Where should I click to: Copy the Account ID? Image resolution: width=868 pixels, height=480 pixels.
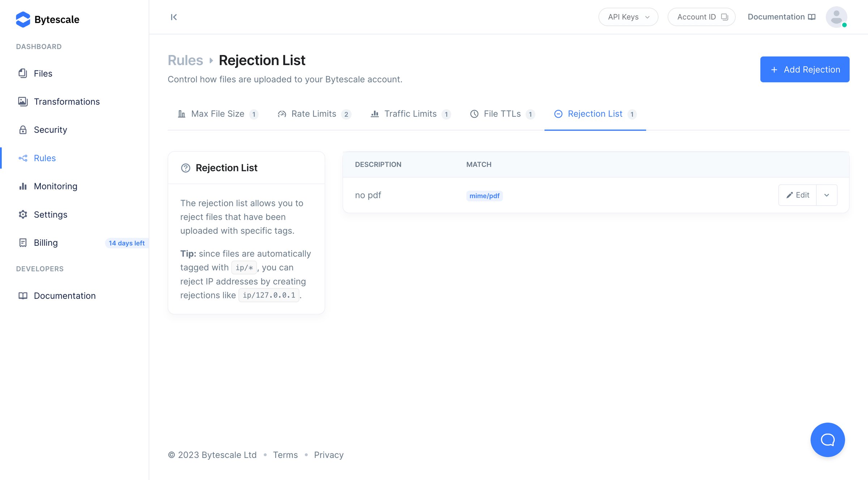coord(701,17)
